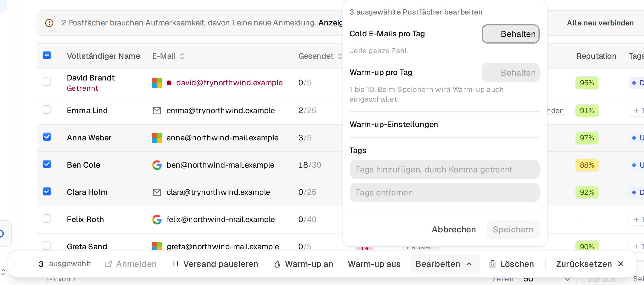This screenshot has width=644, height=285.
Task: Collapse the Bearbeiten menu chevron
Action: click(x=469, y=264)
